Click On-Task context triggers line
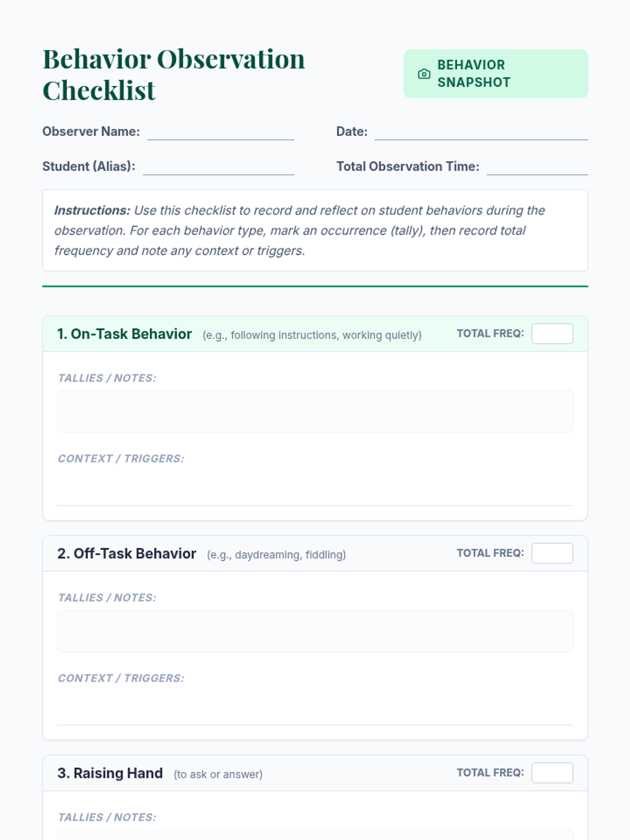 pyautogui.click(x=315, y=489)
